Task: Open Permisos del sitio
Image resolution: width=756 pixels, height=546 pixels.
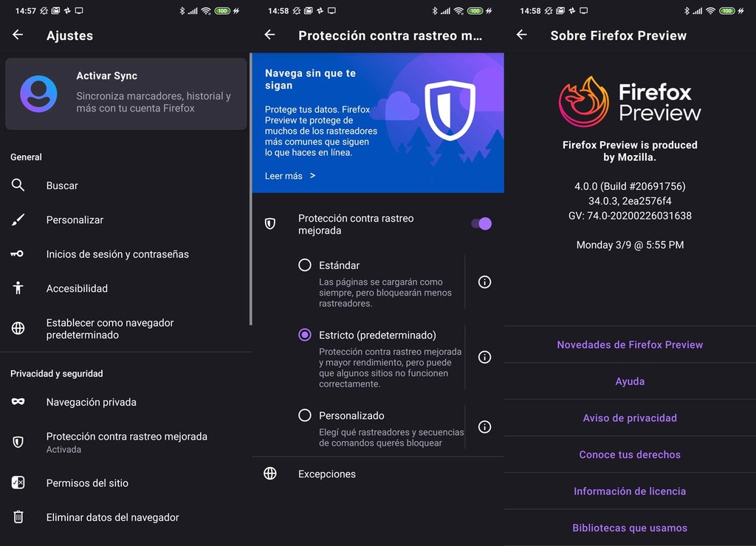Action: pos(126,482)
